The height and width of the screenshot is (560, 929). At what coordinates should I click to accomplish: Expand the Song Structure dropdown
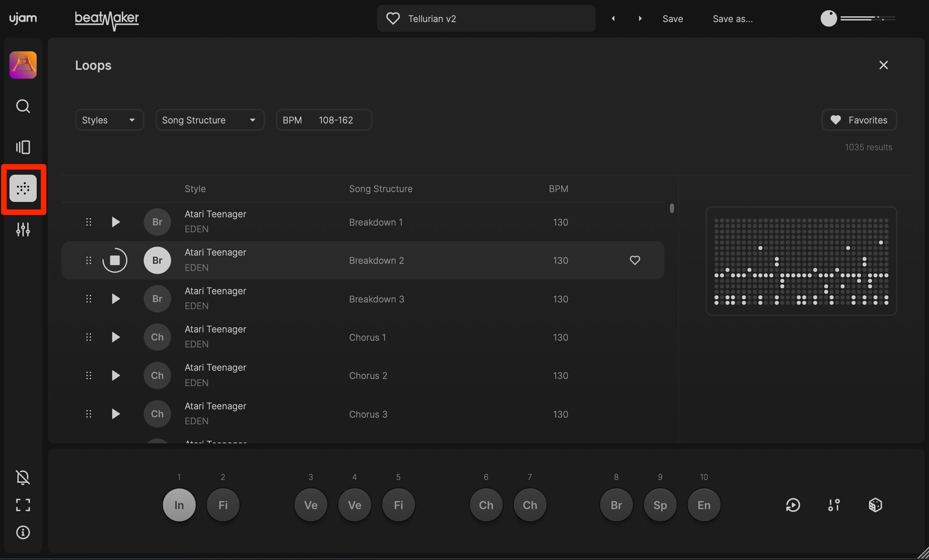(x=210, y=120)
